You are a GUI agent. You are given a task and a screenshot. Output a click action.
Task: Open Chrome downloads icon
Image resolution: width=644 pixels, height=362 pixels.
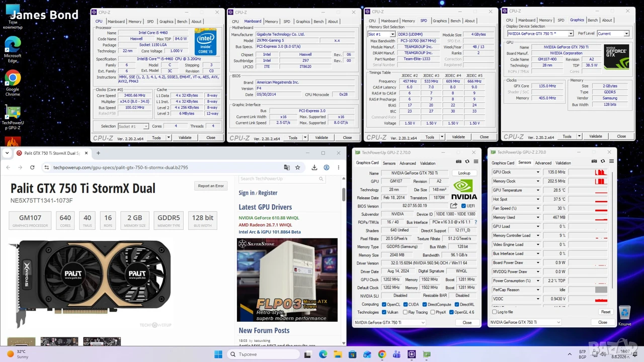(x=314, y=167)
